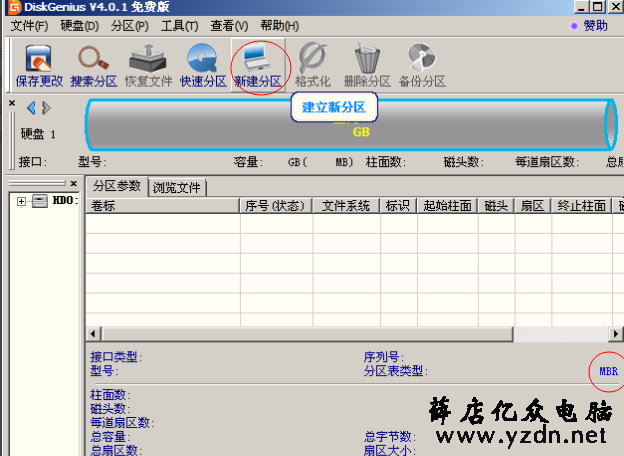Click the 接口类型 label
Screen dimensions: 624x456
coord(116,357)
